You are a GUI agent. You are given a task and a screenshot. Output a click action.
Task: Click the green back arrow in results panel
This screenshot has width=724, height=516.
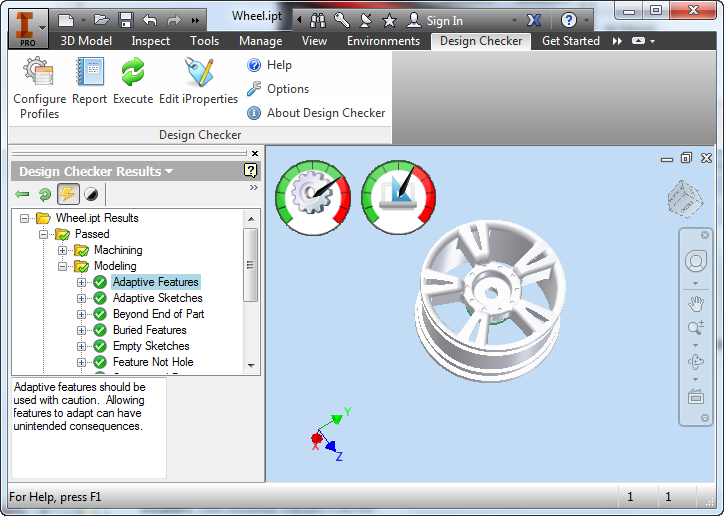[22, 194]
